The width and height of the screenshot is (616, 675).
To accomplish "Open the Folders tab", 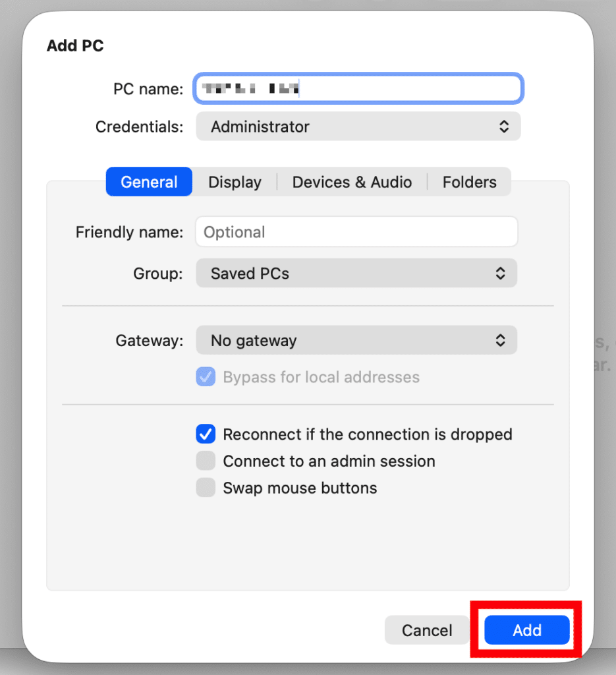I will click(x=469, y=182).
